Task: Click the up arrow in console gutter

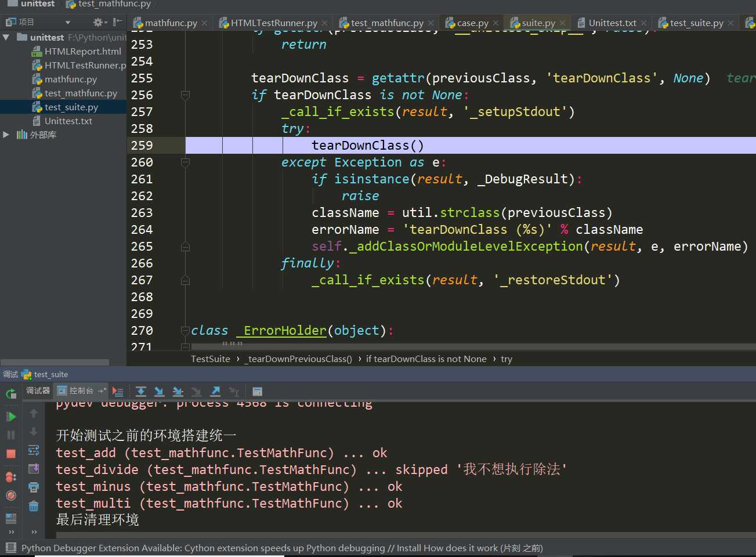Action: coord(34,413)
